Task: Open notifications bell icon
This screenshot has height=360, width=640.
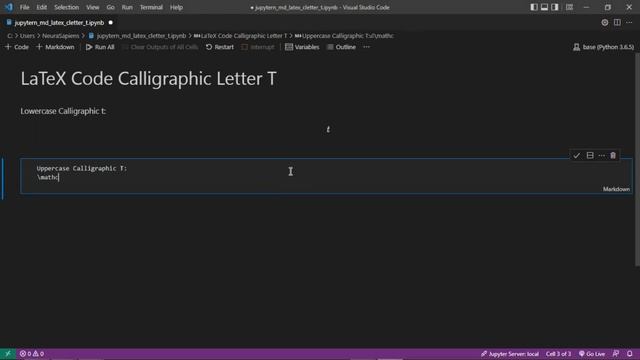Action: 630,354
